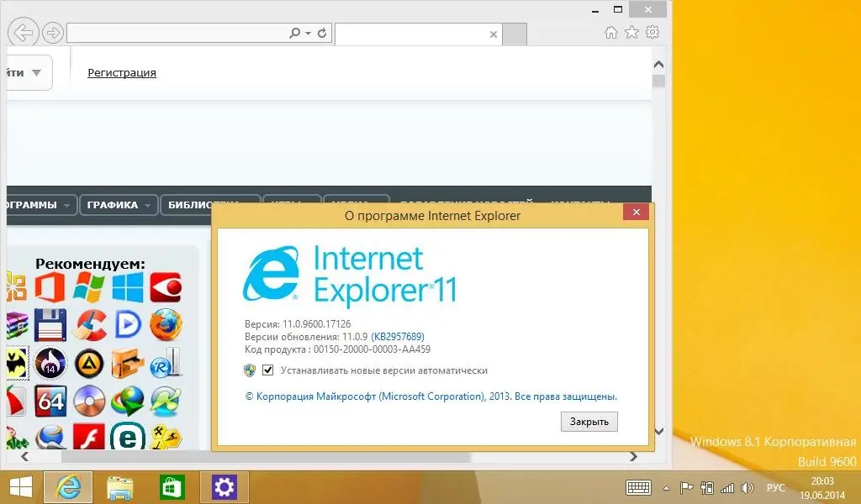Open a new tab with the blank tab button
This screenshot has width=861, height=504.
click(x=515, y=34)
